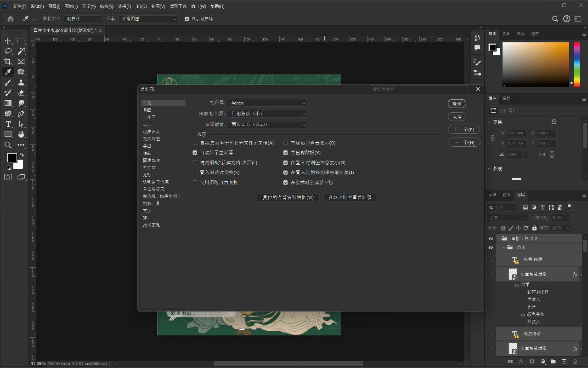
Task: Open the 拾色器 Adobe dropdown
Action: [x=267, y=103]
